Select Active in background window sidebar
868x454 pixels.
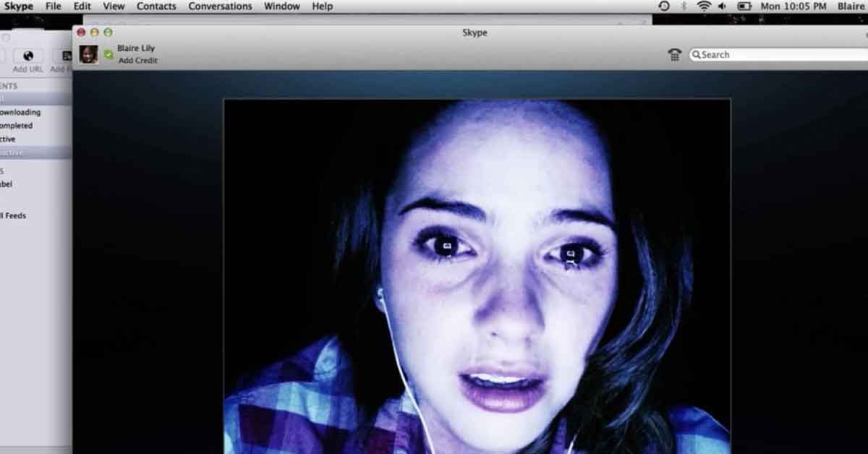point(8,139)
